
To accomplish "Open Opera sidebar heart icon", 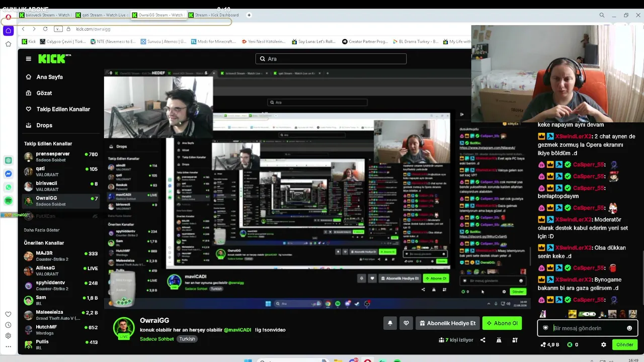I will [x=8, y=314].
